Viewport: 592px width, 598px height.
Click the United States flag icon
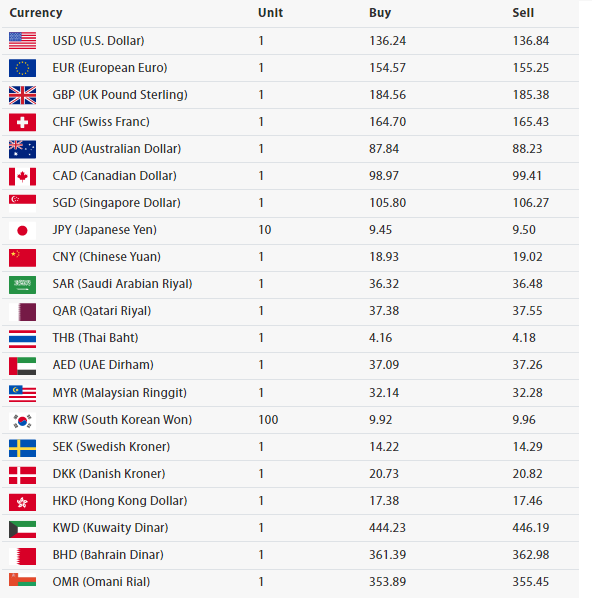click(x=23, y=41)
